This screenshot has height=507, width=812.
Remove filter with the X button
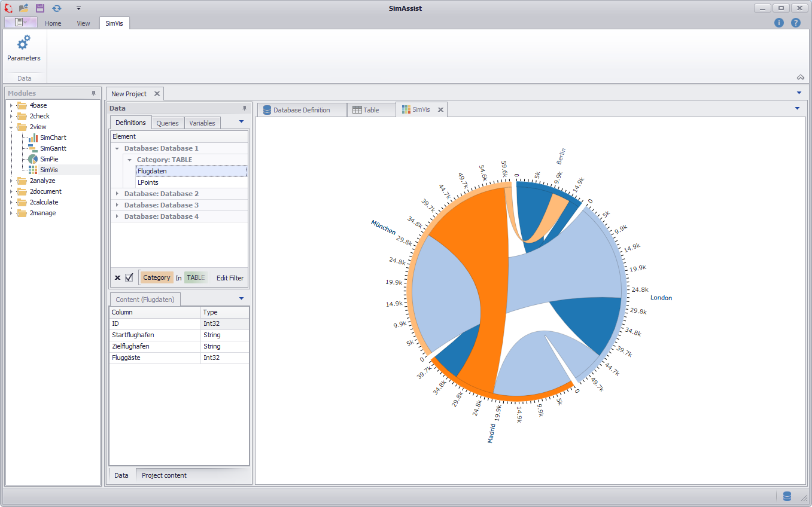point(117,277)
